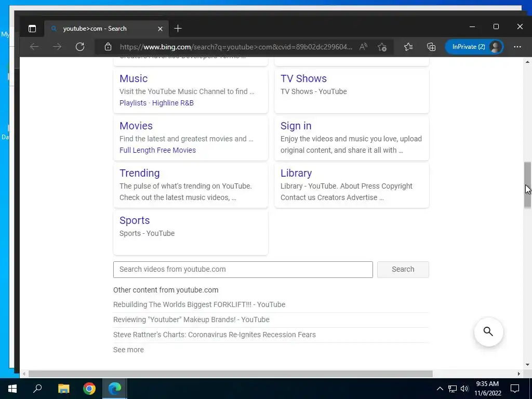Screen dimensions: 532x399
Task: Open the Trending link
Action: click(139, 172)
